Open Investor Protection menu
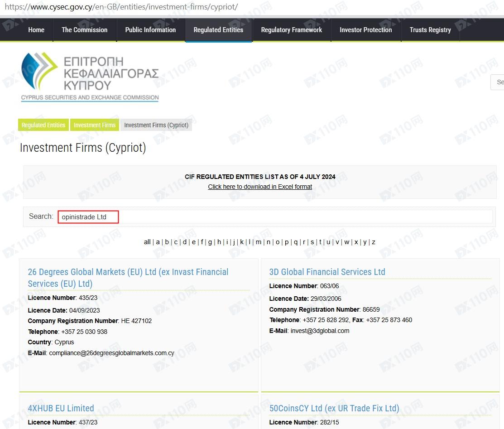The width and height of the screenshot is (504, 429). pyautogui.click(x=366, y=30)
